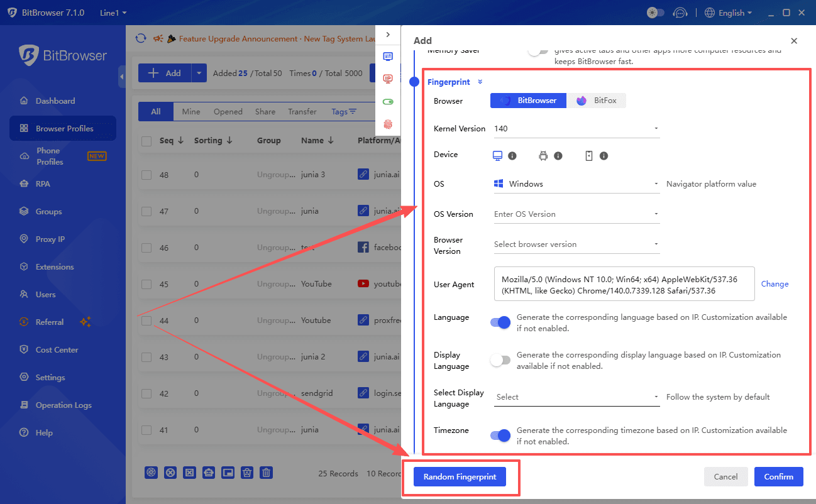The width and height of the screenshot is (816, 504).
Task: Click the Random Fingerprint button
Action: 460,477
